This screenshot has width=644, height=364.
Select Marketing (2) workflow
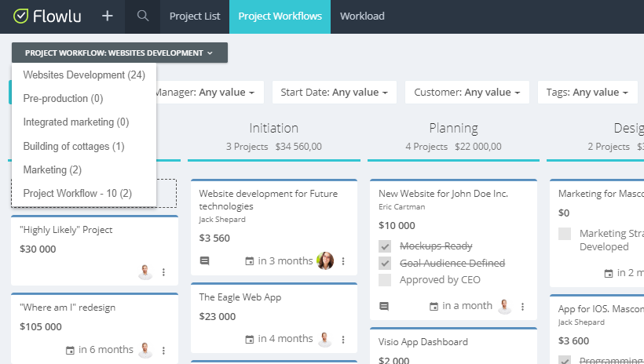(84, 169)
